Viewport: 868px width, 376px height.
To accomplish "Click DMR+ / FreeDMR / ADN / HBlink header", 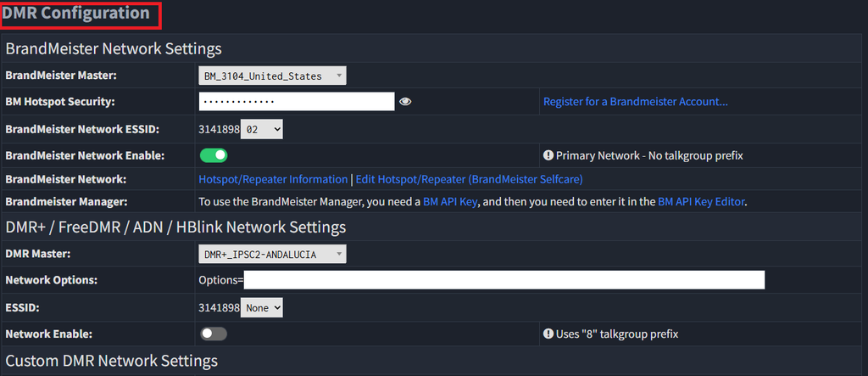I will click(175, 227).
